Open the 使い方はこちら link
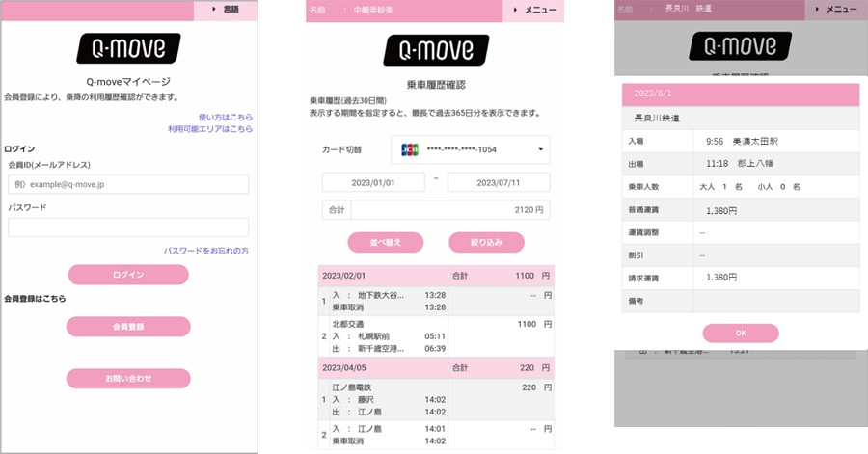 [x=226, y=118]
